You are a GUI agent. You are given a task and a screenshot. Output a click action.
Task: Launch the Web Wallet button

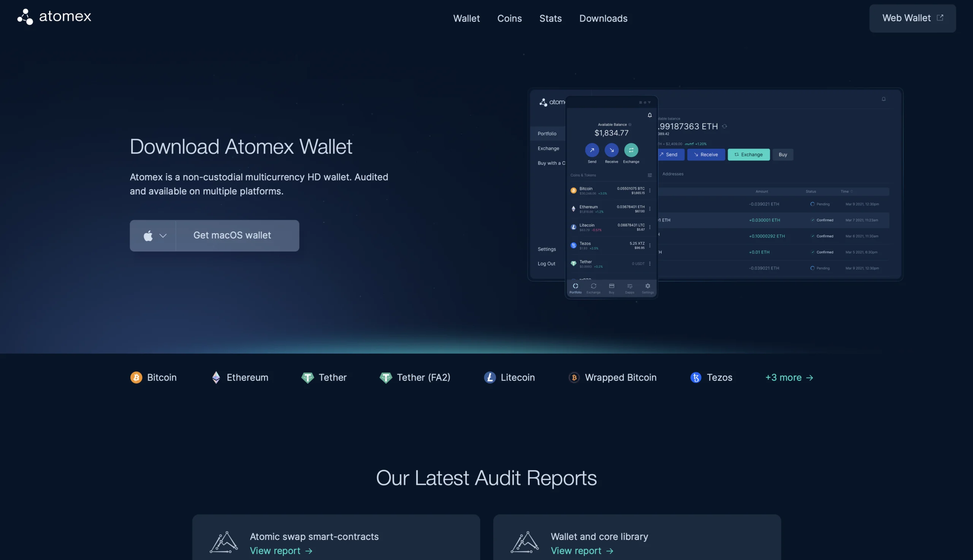coord(912,19)
